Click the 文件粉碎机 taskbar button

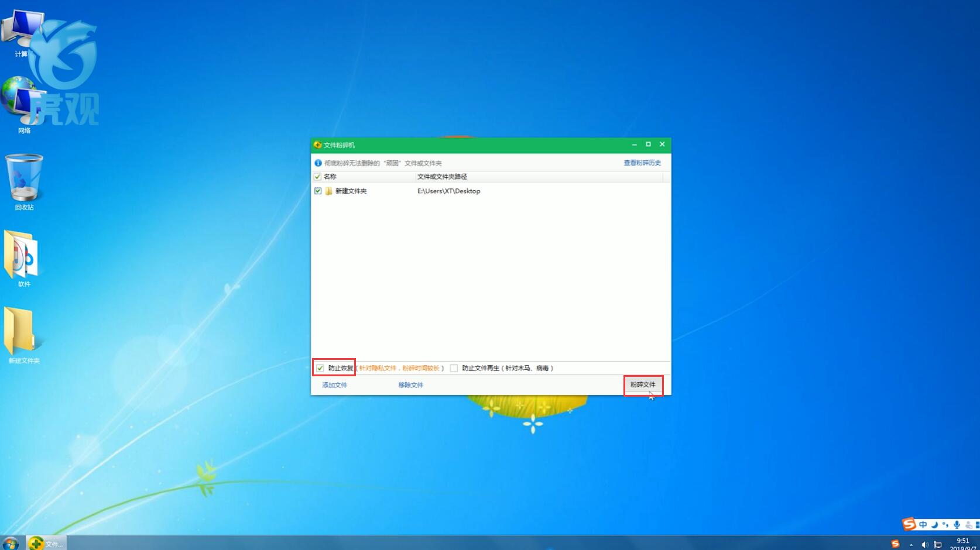click(47, 544)
